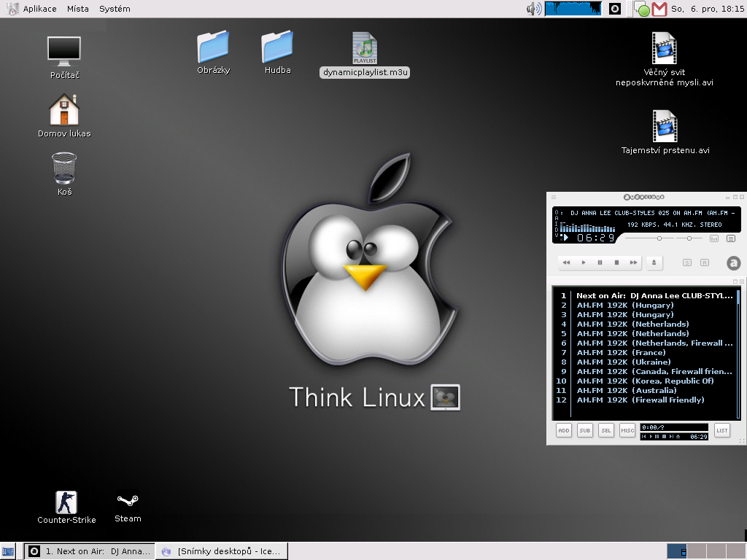Click the eject button in Audacious
Viewport: 747px width, 560px height.
(654, 262)
